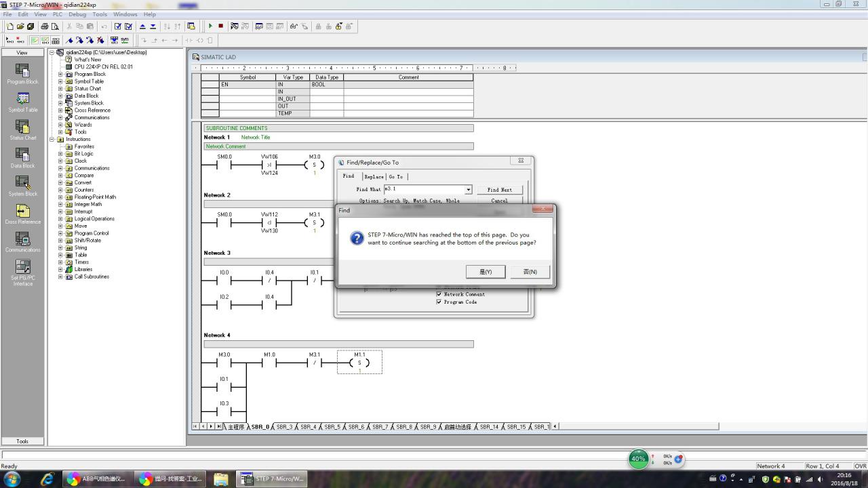Viewport: 868px width, 488px height.
Task: Open the PLC menu
Action: (x=58, y=14)
